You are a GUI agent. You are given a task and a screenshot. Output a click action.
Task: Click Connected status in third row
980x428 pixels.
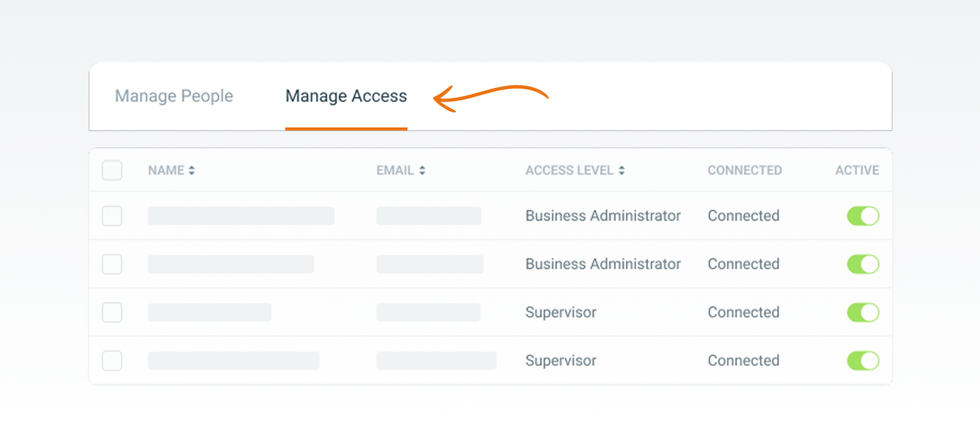pyautogui.click(x=743, y=312)
